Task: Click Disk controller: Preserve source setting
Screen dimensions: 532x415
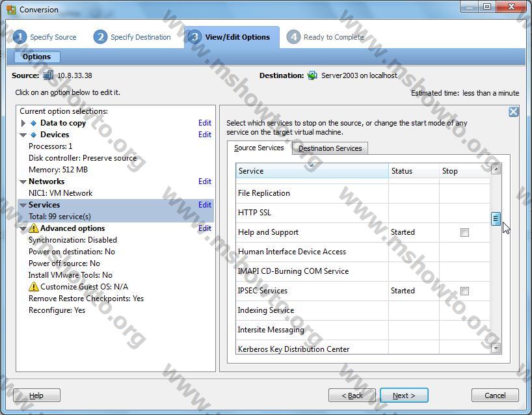Action: 83,158
